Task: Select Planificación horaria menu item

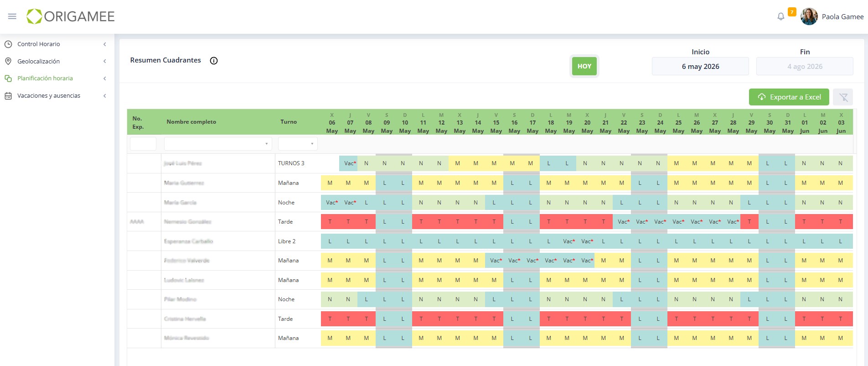Action: [x=45, y=78]
